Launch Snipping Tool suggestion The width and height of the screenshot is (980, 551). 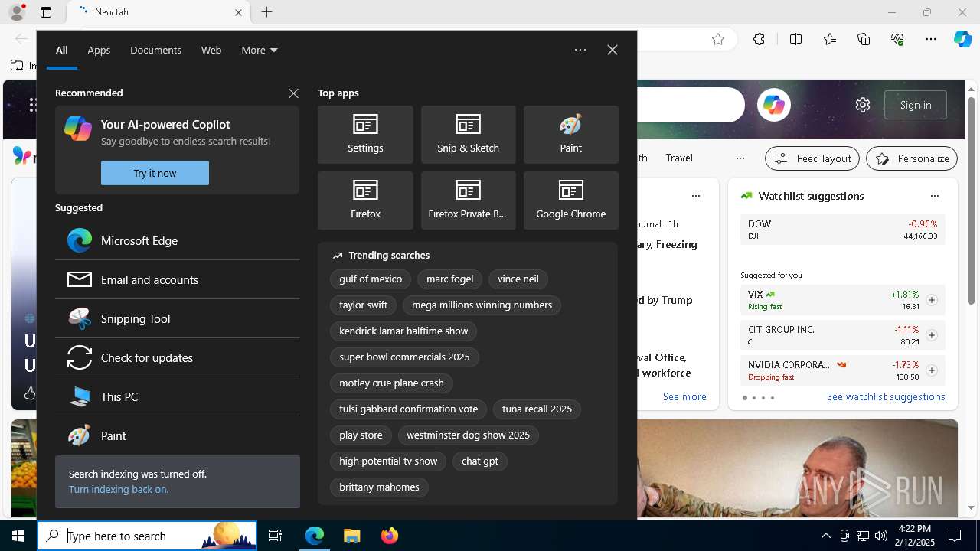(x=177, y=318)
